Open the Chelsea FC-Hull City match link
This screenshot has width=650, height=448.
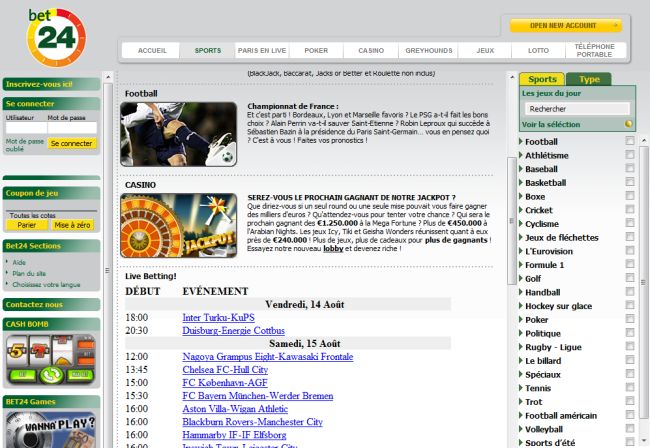(x=225, y=369)
